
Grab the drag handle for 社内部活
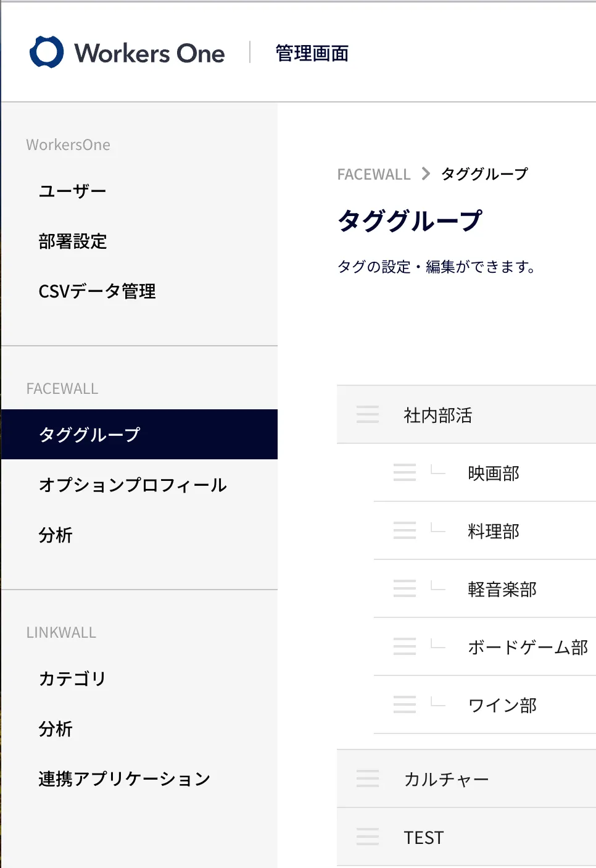point(368,414)
